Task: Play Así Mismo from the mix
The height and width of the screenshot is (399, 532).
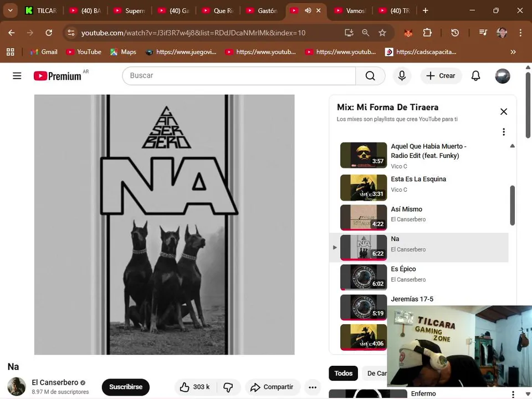Action: pos(419,217)
